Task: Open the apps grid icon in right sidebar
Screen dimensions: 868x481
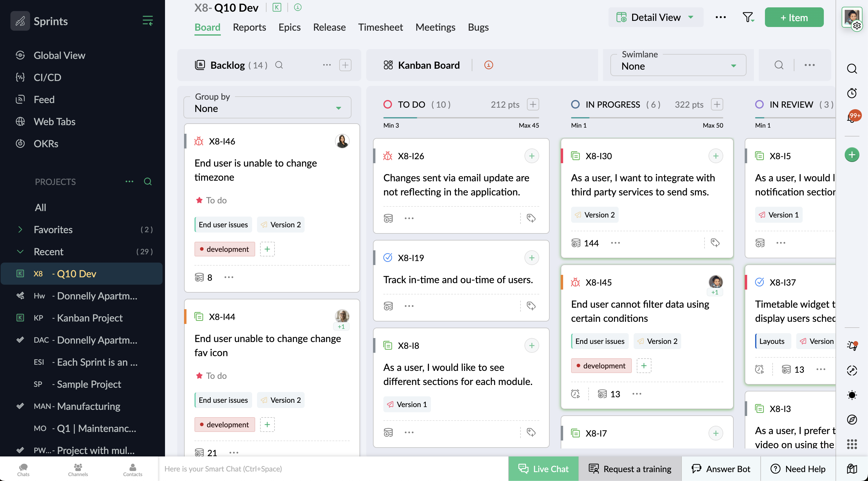Action: click(852, 444)
